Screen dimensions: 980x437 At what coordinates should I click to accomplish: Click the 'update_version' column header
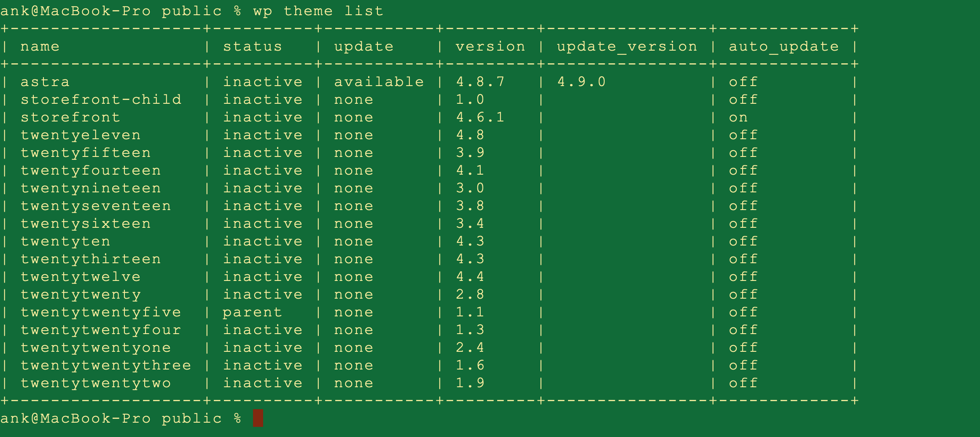click(x=627, y=46)
